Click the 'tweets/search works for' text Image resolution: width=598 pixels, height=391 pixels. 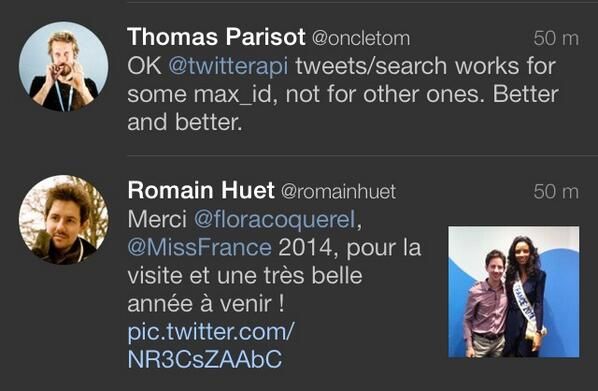425,66
